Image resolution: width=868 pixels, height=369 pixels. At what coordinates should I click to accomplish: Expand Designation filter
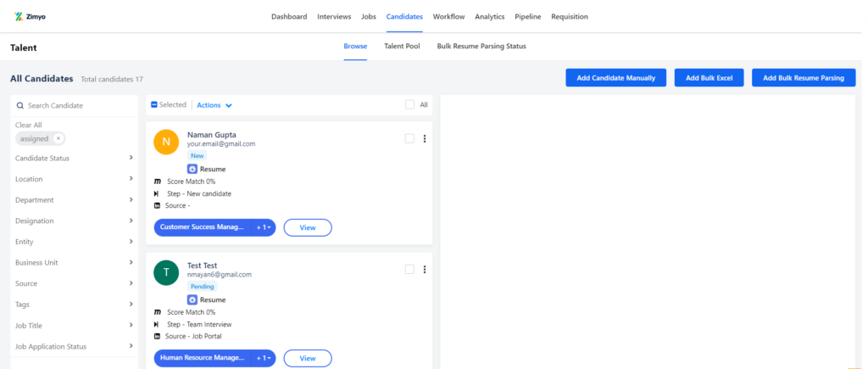(x=75, y=221)
